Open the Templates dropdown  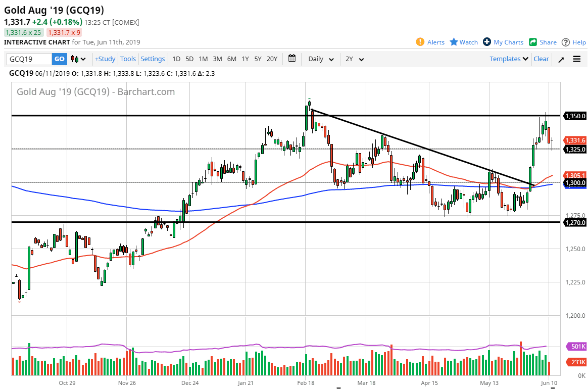click(509, 59)
